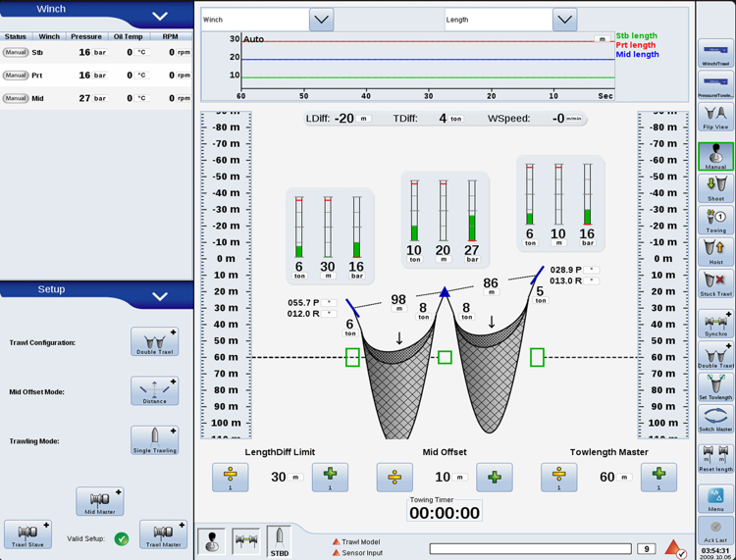Click the Reset length icon

tap(715, 458)
